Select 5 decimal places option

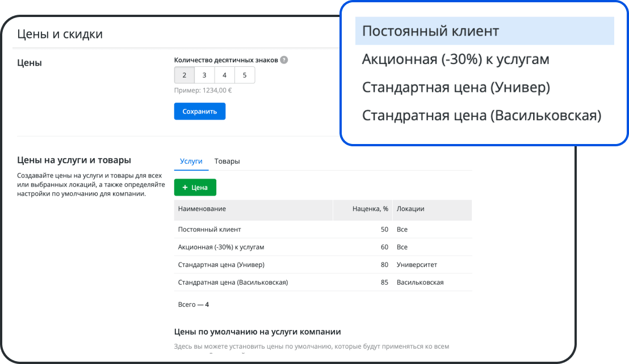pos(244,74)
